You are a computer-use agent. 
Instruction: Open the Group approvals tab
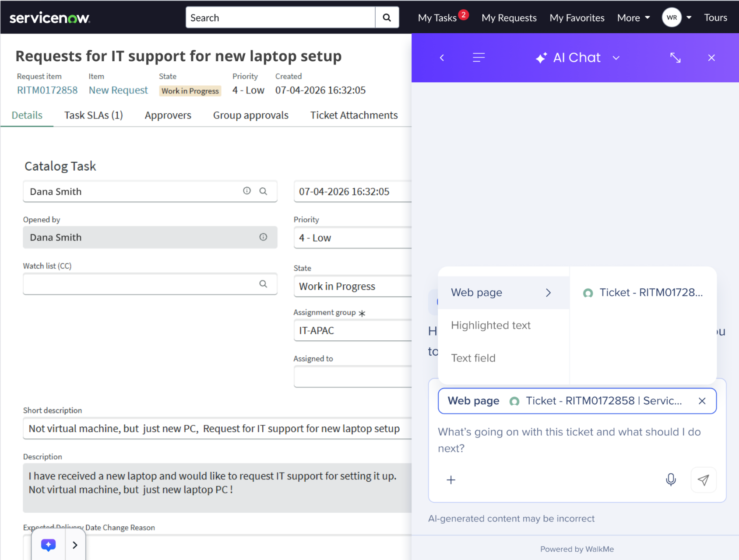[x=251, y=115]
